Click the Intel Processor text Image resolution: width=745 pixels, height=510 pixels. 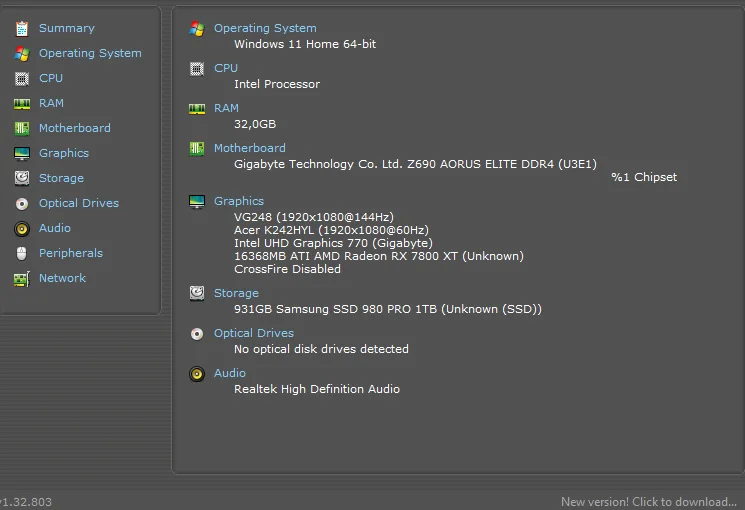pos(277,84)
